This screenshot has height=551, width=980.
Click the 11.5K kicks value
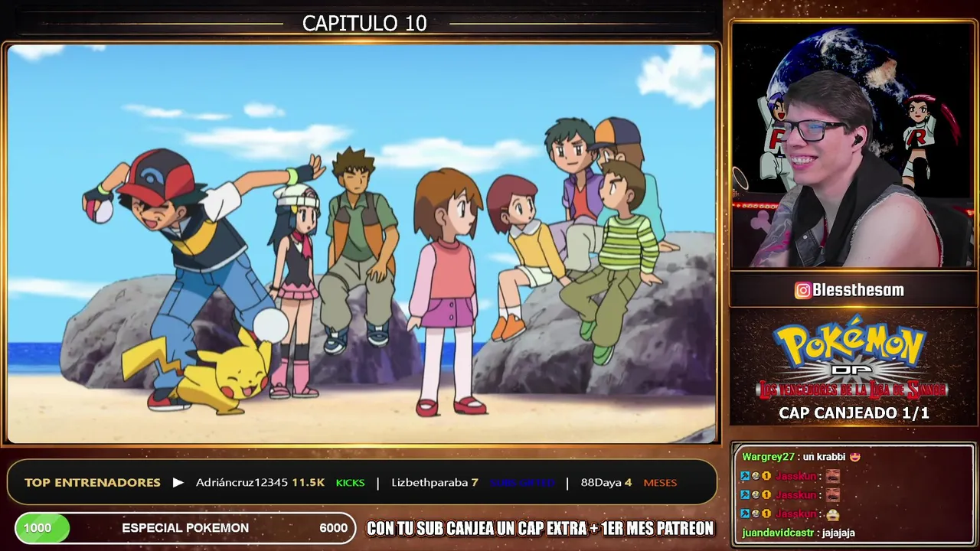[x=308, y=482]
